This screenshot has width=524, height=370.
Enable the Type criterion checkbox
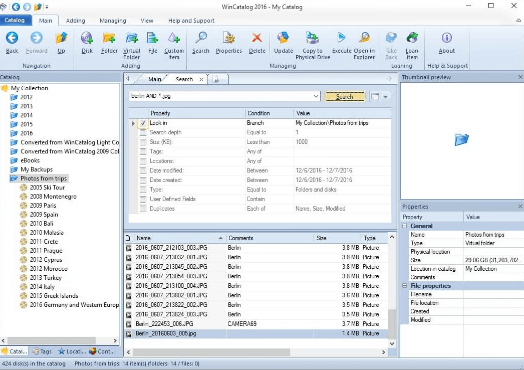coord(143,190)
